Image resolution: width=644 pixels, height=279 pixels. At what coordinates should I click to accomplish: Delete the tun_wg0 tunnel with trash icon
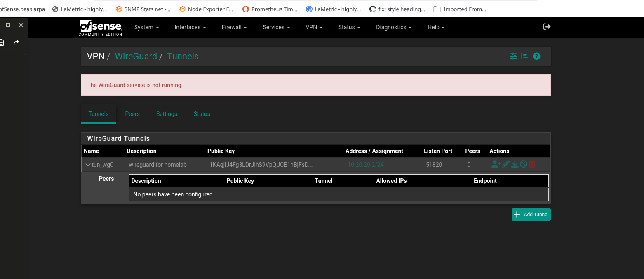point(532,164)
